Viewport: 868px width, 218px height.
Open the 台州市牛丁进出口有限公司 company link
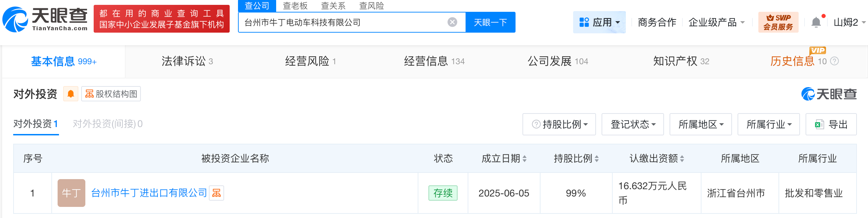pyautogui.click(x=149, y=193)
